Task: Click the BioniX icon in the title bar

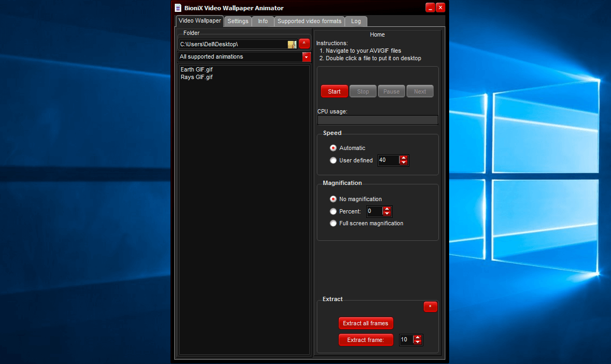Action: pos(178,8)
